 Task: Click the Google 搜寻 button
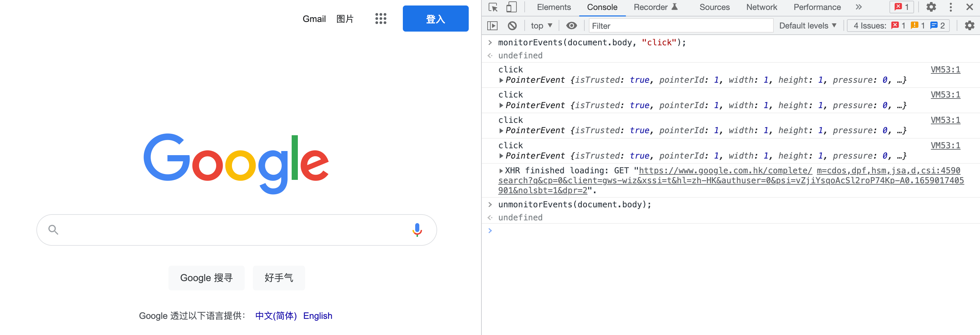click(x=206, y=278)
